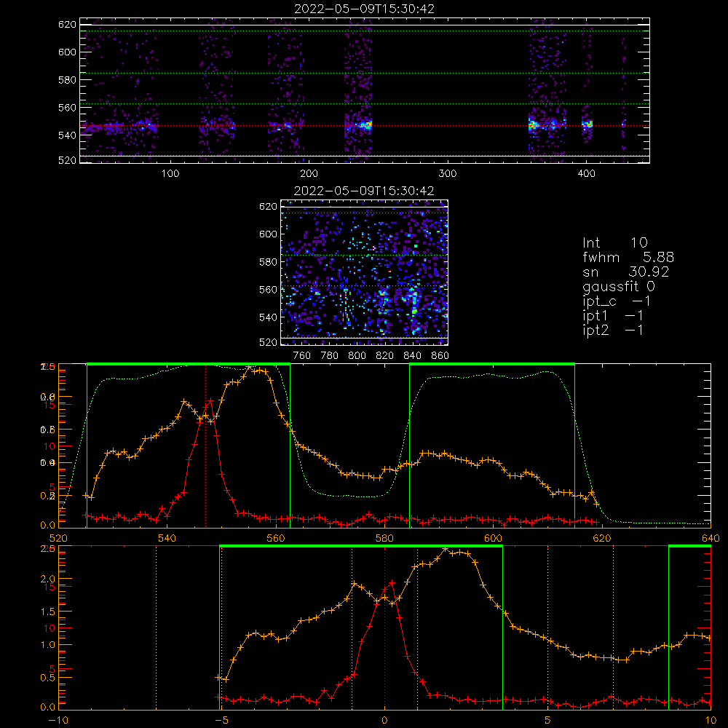The height and width of the screenshot is (728, 728).
Task: Click the 200 tick label under the wide spectrogram
Action: 309,174
